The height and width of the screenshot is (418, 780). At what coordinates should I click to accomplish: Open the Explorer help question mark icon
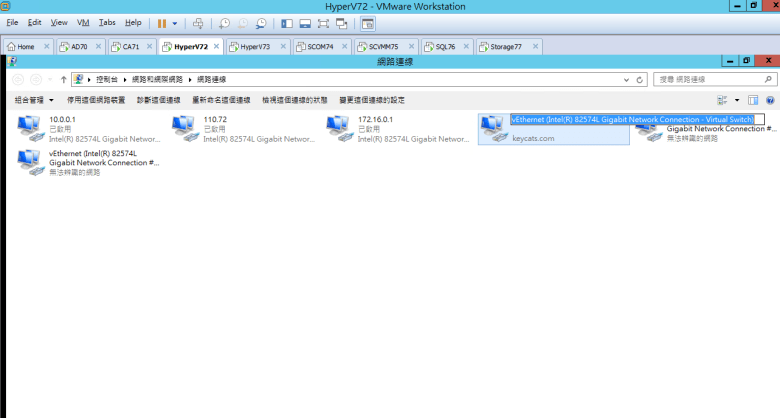[x=770, y=100]
